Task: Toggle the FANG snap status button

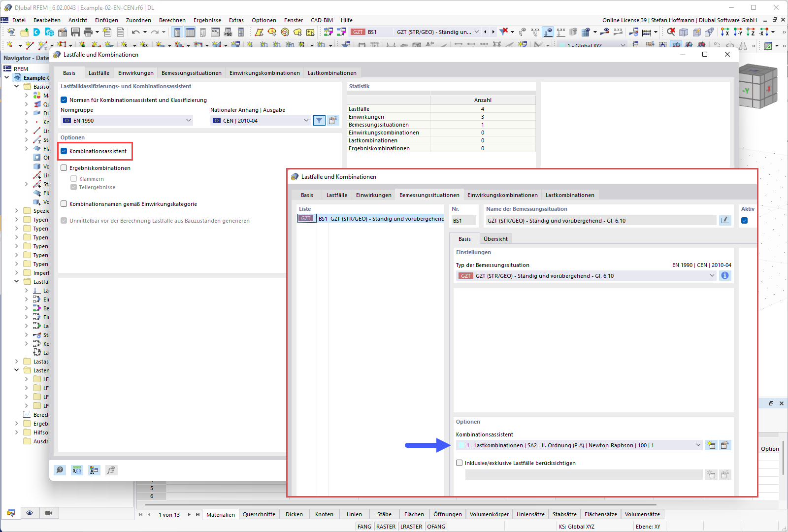Action: pyautogui.click(x=364, y=527)
